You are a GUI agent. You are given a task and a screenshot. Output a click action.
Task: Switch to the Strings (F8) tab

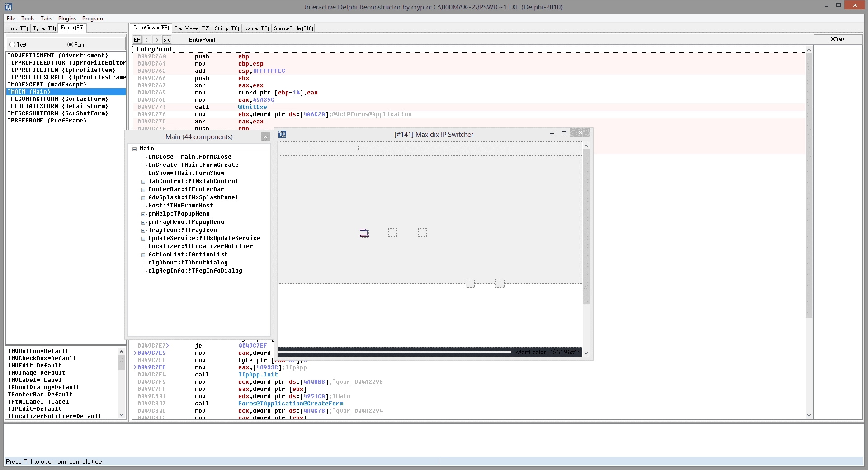[x=226, y=28]
